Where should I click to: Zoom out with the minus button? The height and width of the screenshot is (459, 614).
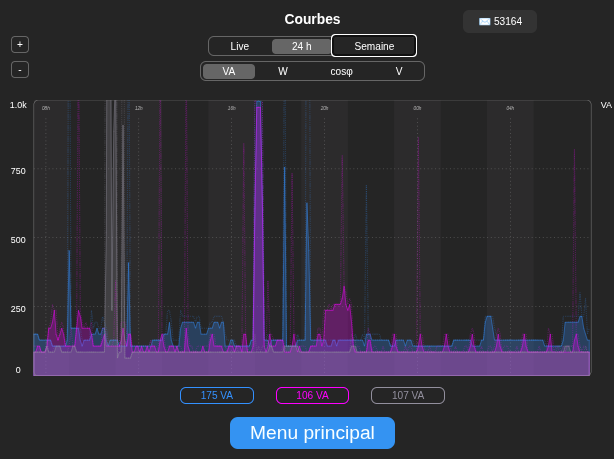tap(20, 70)
